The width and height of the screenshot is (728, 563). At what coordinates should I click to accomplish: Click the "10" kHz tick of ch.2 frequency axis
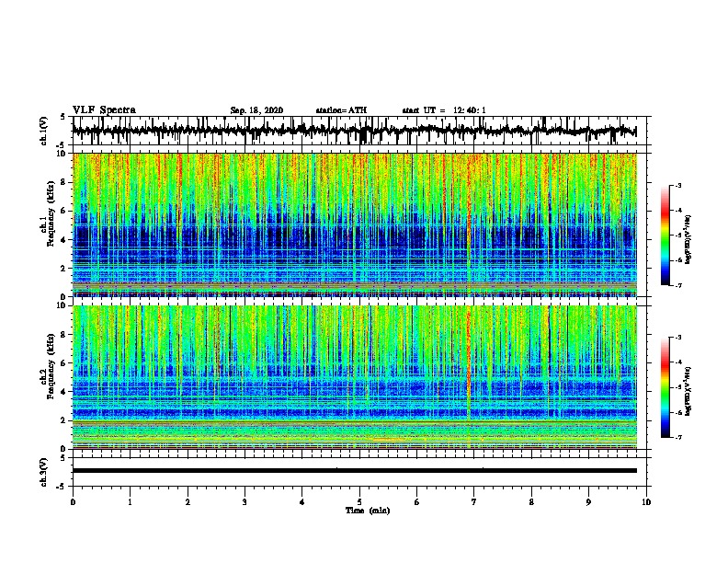point(63,305)
